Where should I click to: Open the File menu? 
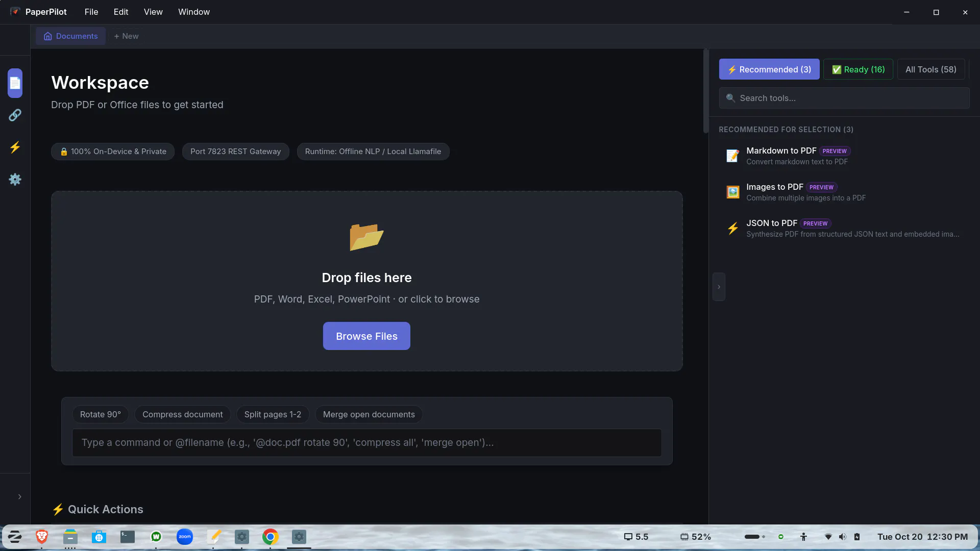(91, 12)
